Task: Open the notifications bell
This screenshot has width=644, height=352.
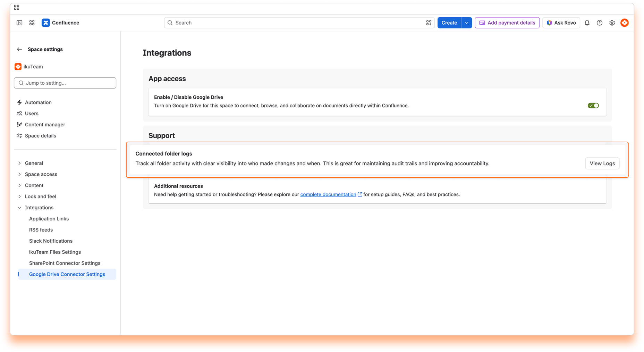Action: [x=587, y=23]
